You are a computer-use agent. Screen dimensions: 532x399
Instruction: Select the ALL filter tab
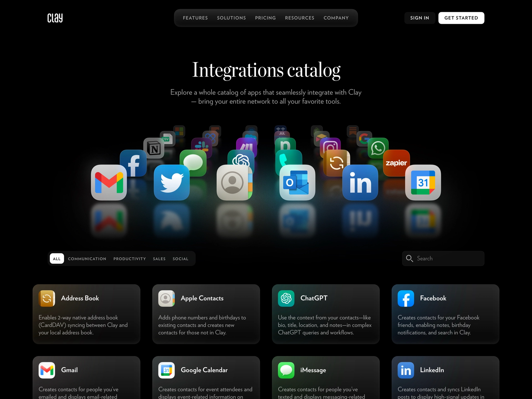(57, 259)
